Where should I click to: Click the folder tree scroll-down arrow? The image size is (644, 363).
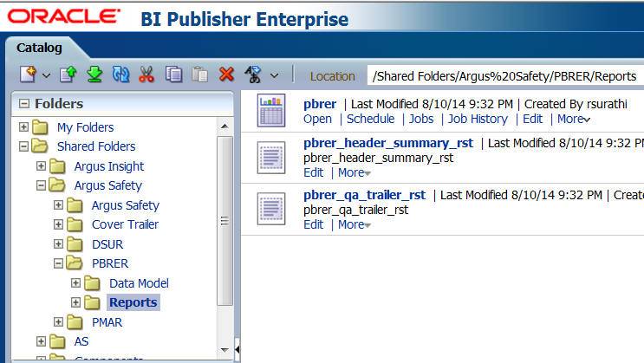tap(224, 350)
